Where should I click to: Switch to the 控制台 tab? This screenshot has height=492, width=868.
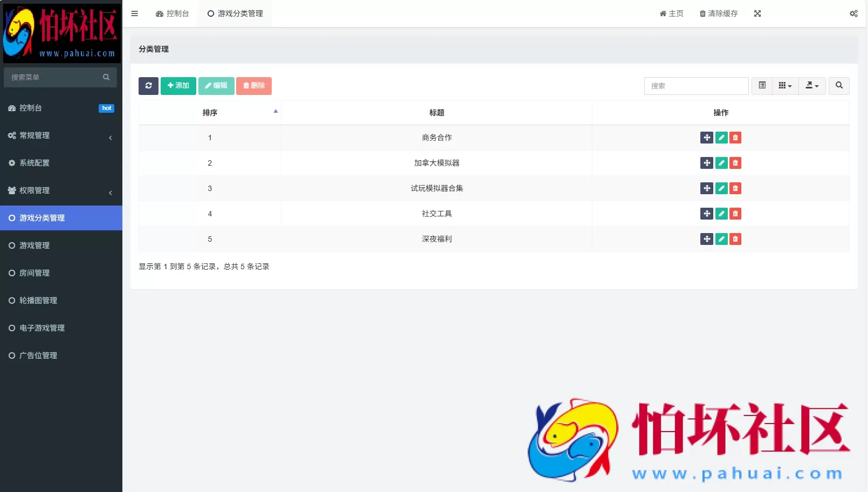[173, 13]
